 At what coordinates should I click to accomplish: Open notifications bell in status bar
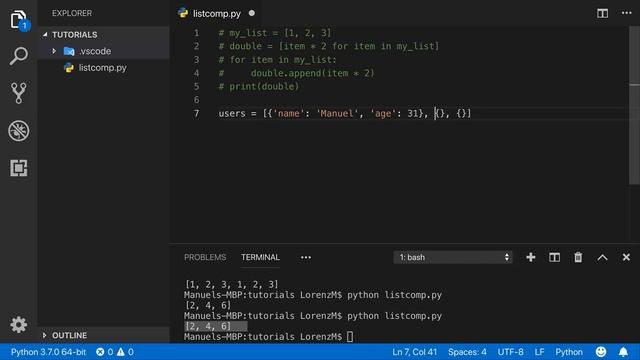coord(623,352)
